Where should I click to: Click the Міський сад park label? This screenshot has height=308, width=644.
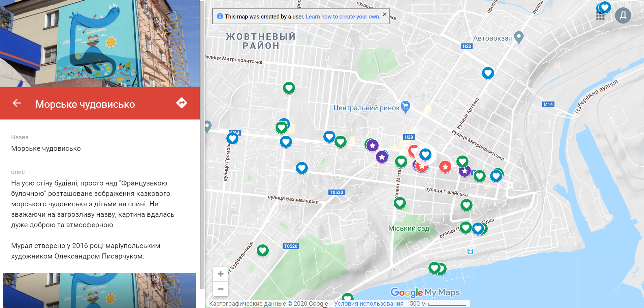point(409,229)
